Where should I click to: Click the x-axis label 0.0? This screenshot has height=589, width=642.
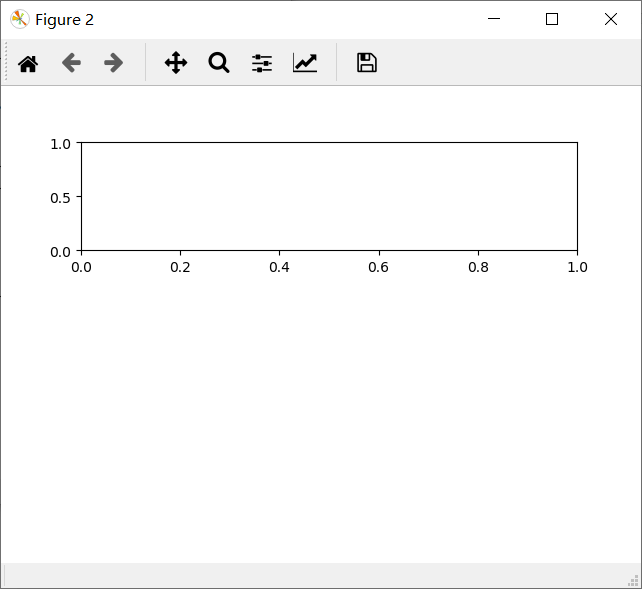point(81,267)
